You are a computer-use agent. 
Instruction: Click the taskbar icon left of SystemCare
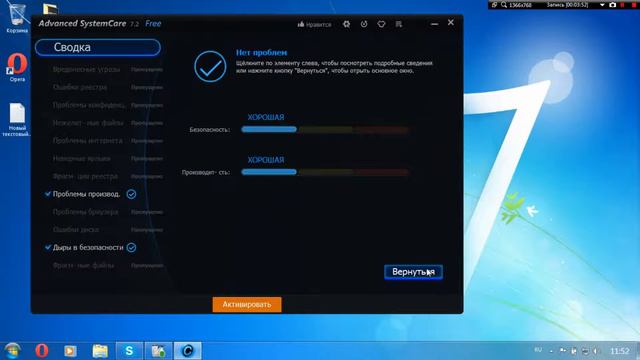click(x=158, y=351)
